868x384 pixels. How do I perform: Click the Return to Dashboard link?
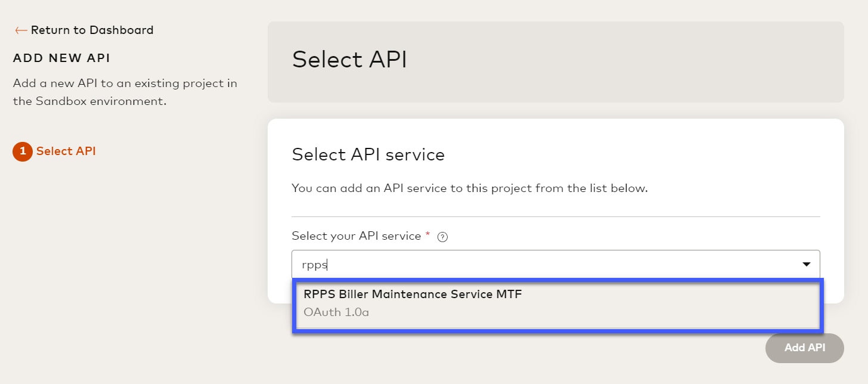click(92, 30)
